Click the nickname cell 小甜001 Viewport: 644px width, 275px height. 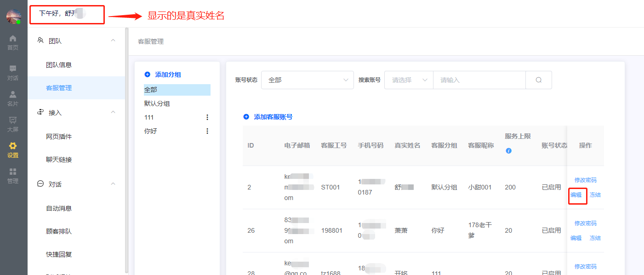click(x=480, y=187)
